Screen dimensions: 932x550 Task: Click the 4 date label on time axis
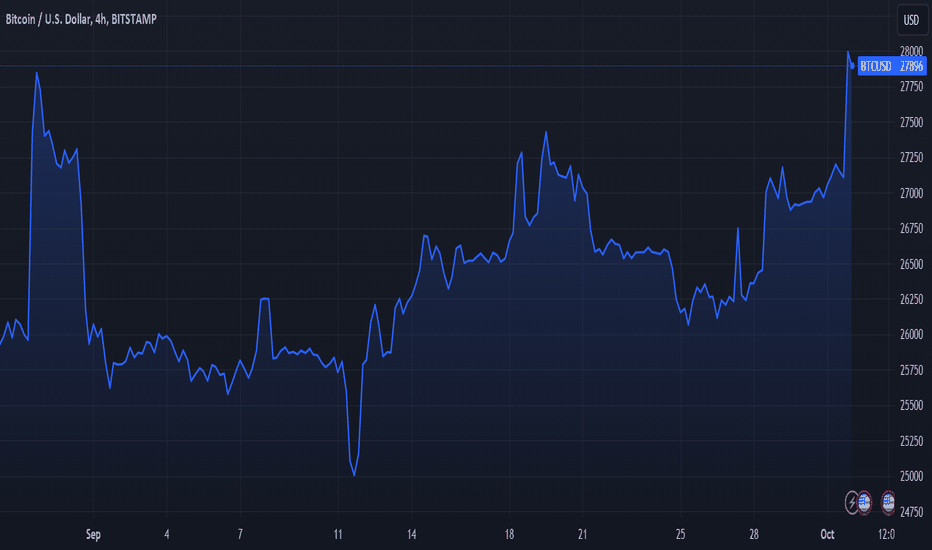click(x=167, y=535)
